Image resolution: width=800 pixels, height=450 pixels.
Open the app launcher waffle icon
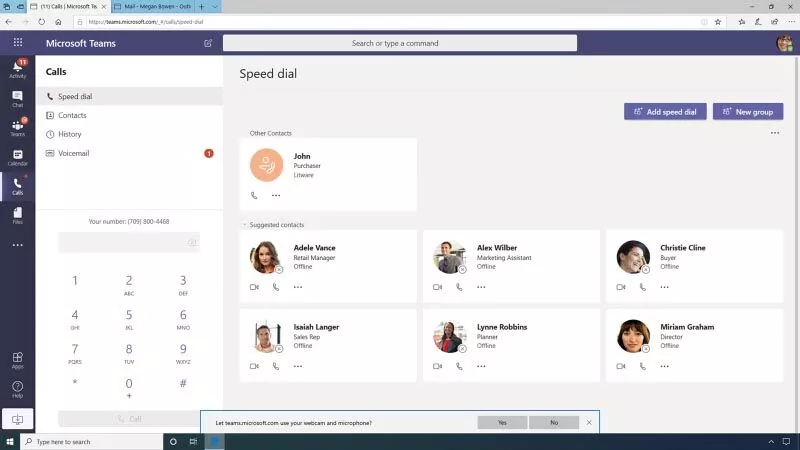[18, 43]
